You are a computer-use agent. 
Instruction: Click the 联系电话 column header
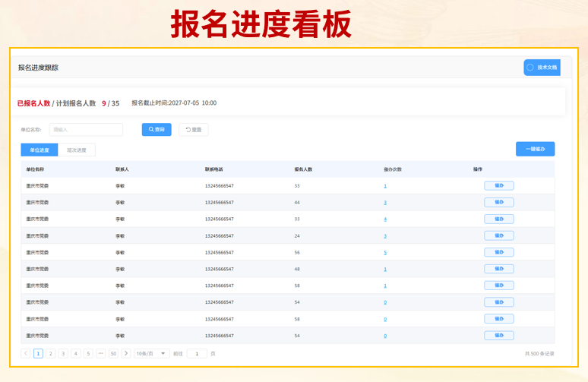coord(213,169)
